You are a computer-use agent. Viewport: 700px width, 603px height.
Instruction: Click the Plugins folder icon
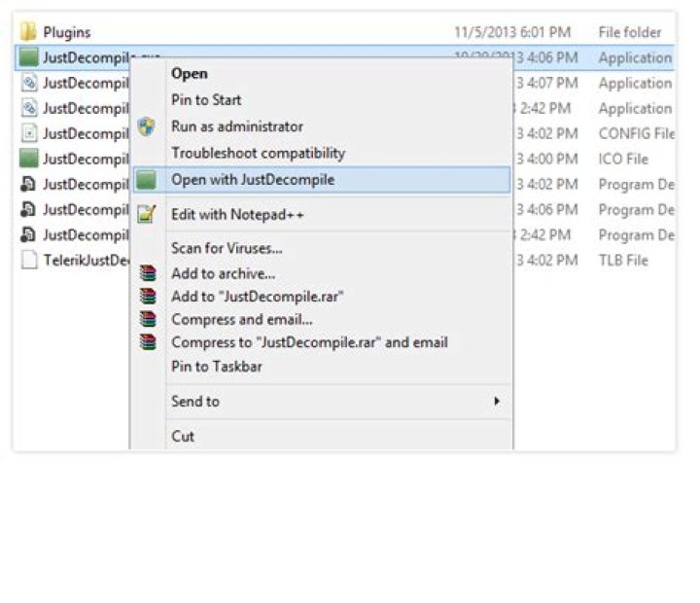click(28, 32)
